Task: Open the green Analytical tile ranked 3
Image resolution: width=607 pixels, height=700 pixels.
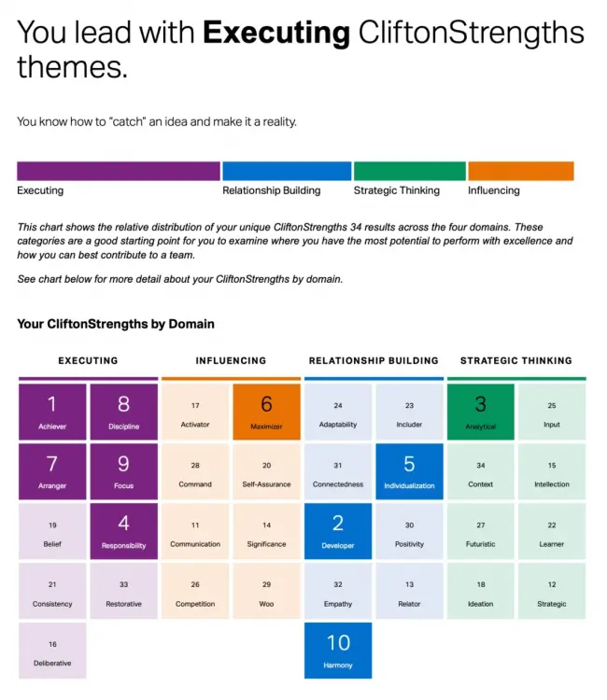Action: click(x=481, y=412)
